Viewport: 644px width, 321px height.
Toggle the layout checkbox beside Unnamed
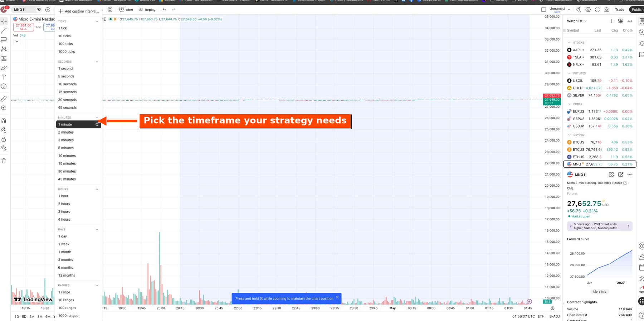pyautogui.click(x=543, y=10)
